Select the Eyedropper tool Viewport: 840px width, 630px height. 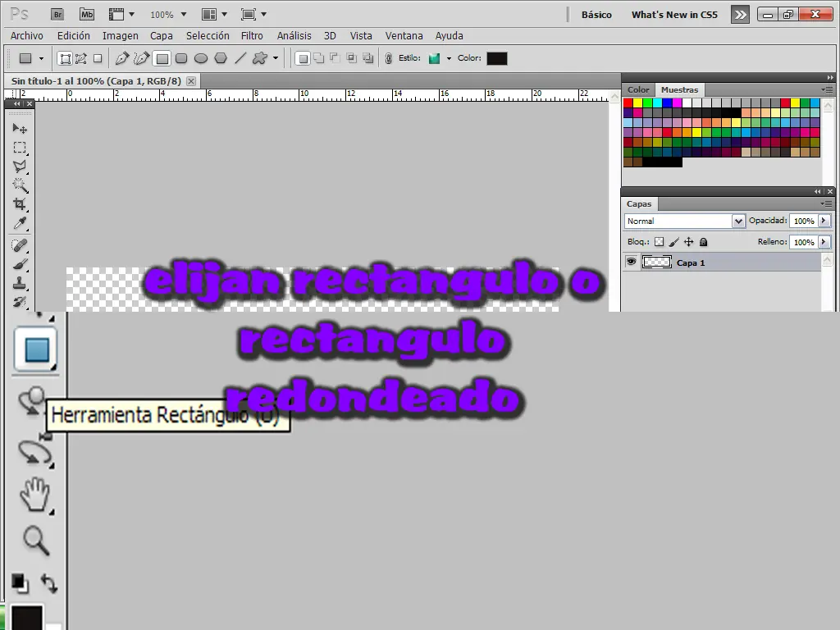pyautogui.click(x=20, y=223)
